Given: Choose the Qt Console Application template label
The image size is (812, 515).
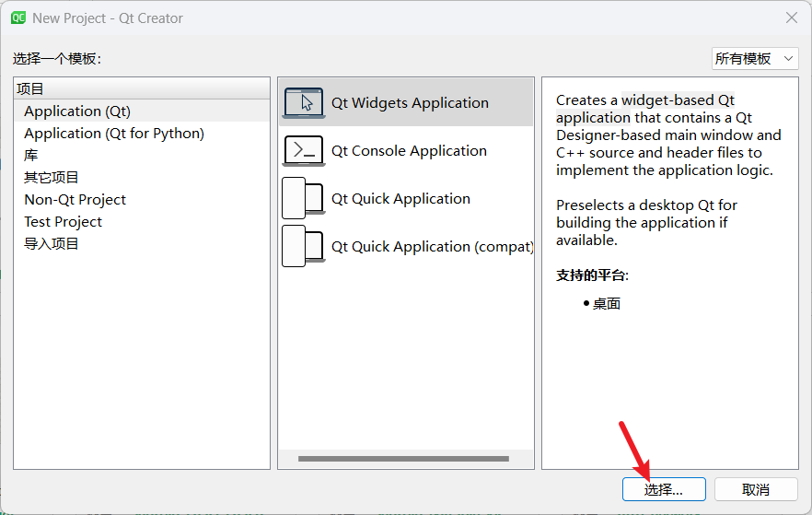Looking at the screenshot, I should pyautogui.click(x=409, y=151).
